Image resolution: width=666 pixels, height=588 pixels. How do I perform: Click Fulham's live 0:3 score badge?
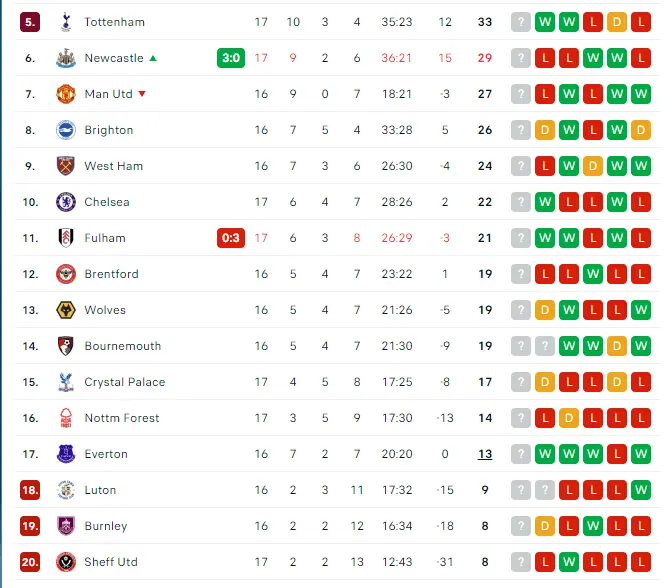231,238
